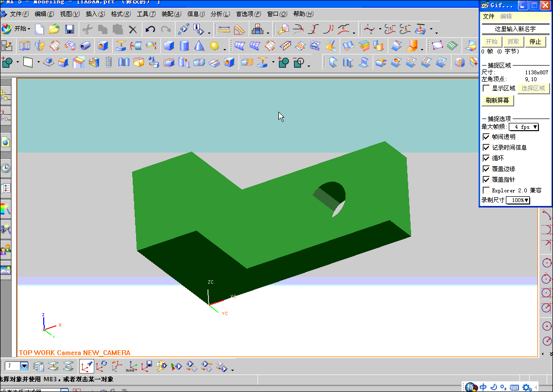Open the roles sidebar icon with people
Image resolution: width=553 pixels, height=392 pixels.
point(6,249)
